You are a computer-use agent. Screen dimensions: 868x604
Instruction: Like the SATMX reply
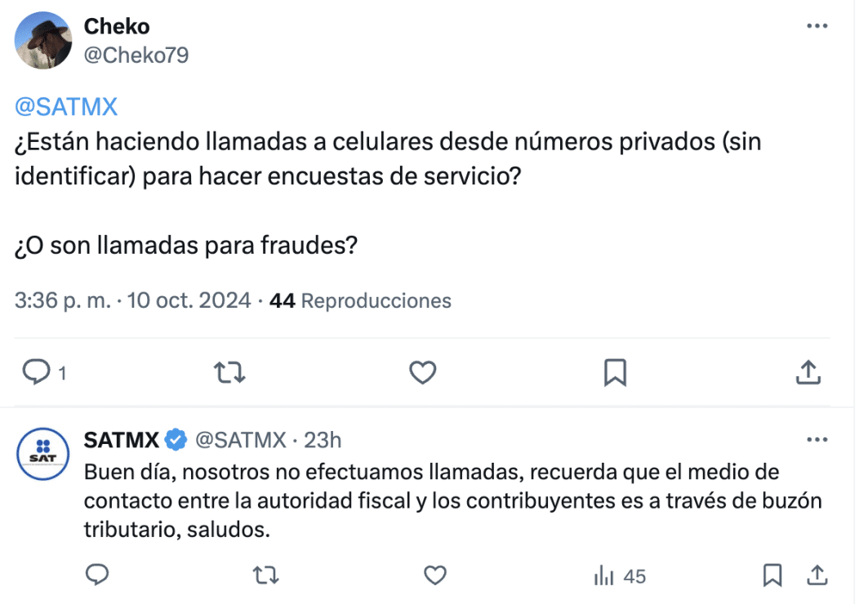(x=435, y=576)
